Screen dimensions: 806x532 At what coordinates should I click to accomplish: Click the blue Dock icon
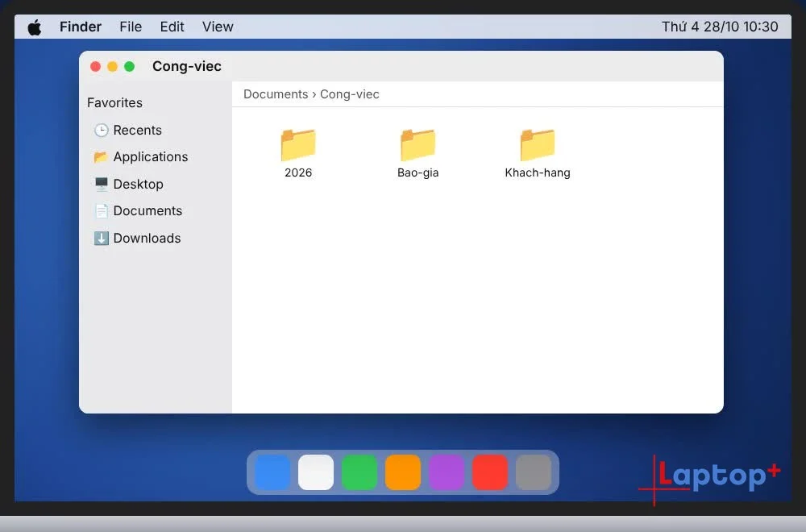(x=272, y=472)
